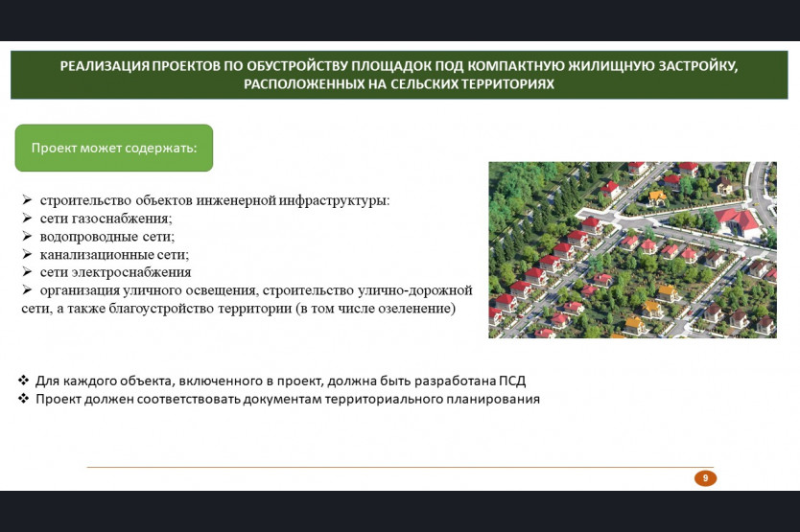Select the line 'канализационные сети;'

point(114,255)
